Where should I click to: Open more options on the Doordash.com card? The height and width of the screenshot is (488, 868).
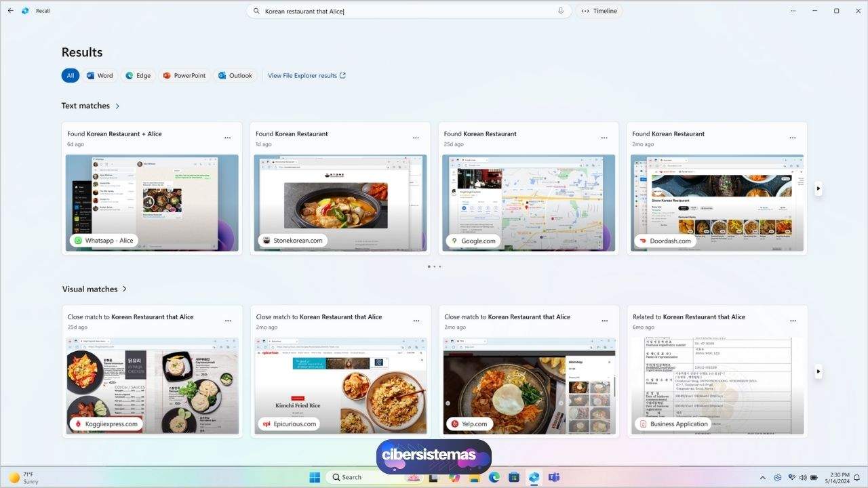tap(792, 138)
